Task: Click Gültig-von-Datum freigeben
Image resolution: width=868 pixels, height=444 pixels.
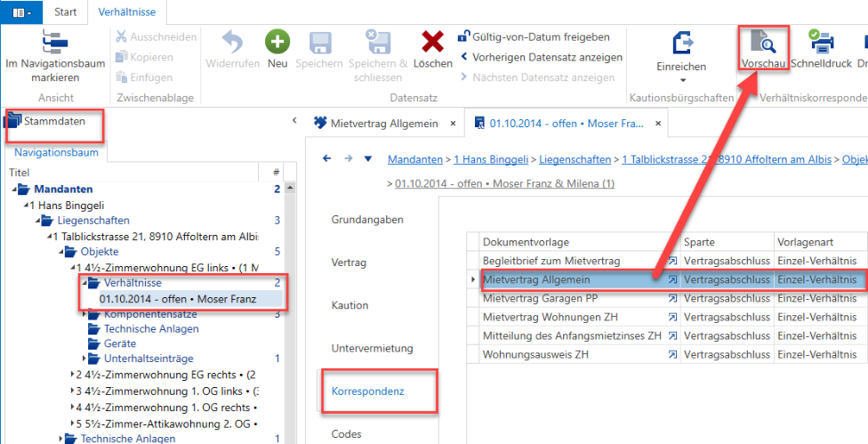Action: pyautogui.click(x=533, y=37)
